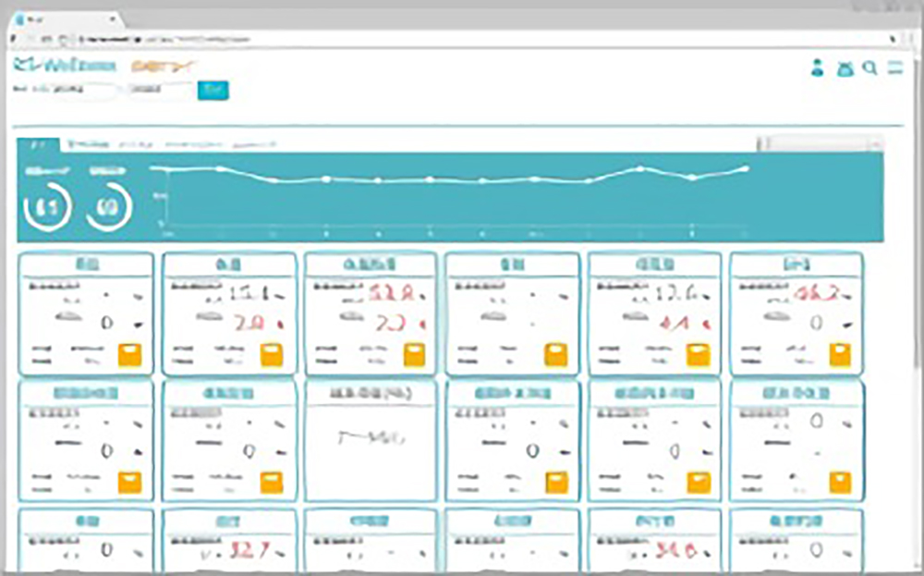Click yellow icon in top row's first card
Screen dimensions: 924x576
[x=129, y=355]
